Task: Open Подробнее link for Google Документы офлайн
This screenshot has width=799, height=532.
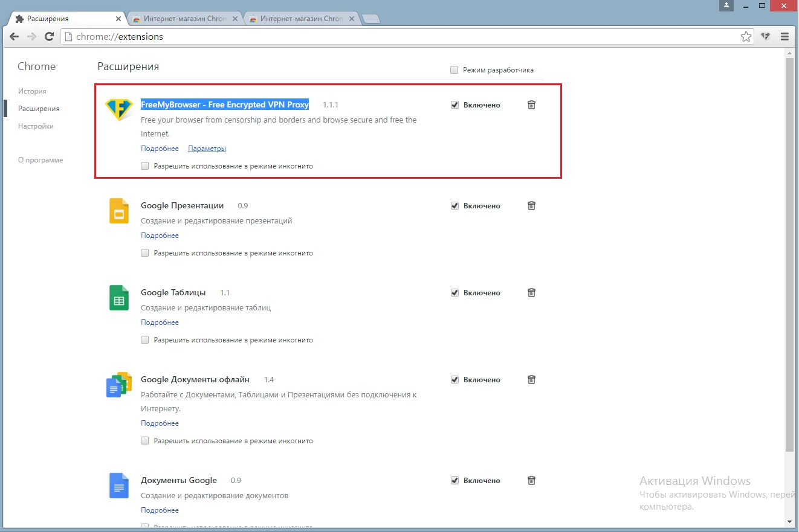Action: [160, 423]
